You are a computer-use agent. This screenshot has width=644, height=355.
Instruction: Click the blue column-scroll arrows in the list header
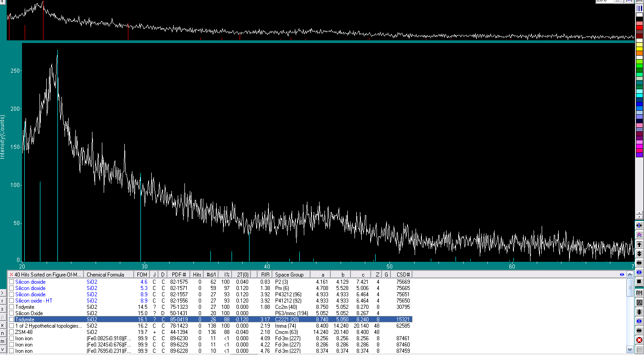(622, 274)
